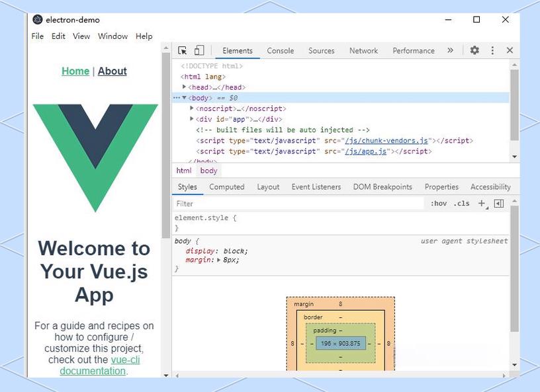The height and width of the screenshot is (392, 540).
Task: Select the Layout pane tab
Action: coord(268,187)
